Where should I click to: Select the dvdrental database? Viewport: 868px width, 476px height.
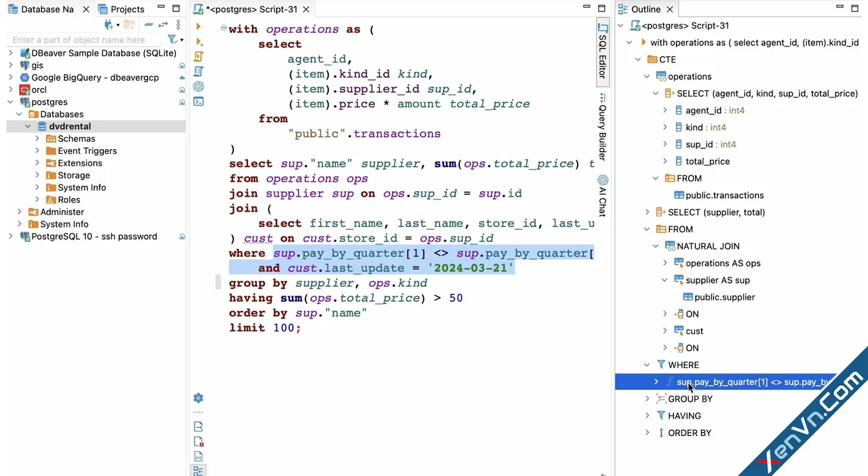(69, 126)
